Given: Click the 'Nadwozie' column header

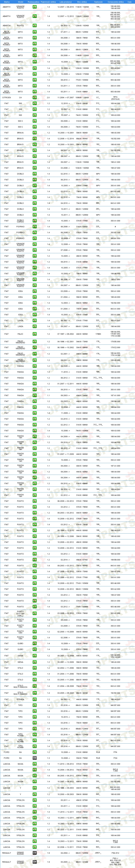Looking at the screenshot, I should click(98, 2).
